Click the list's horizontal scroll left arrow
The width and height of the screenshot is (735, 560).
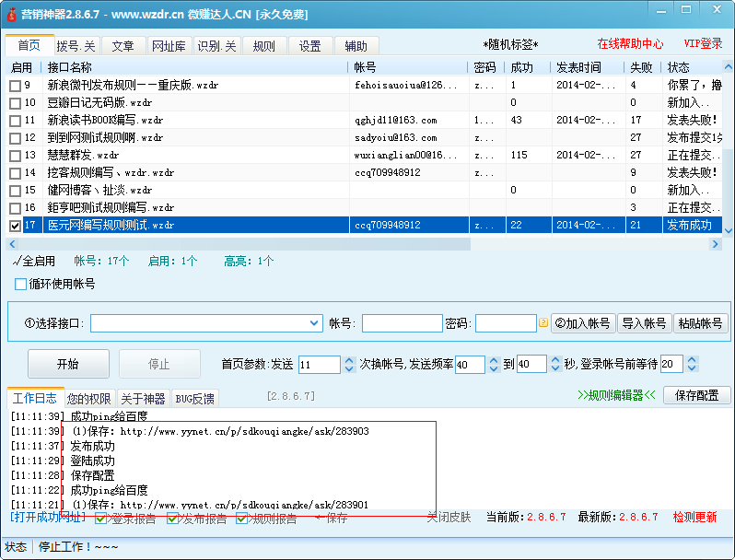tap(11, 244)
